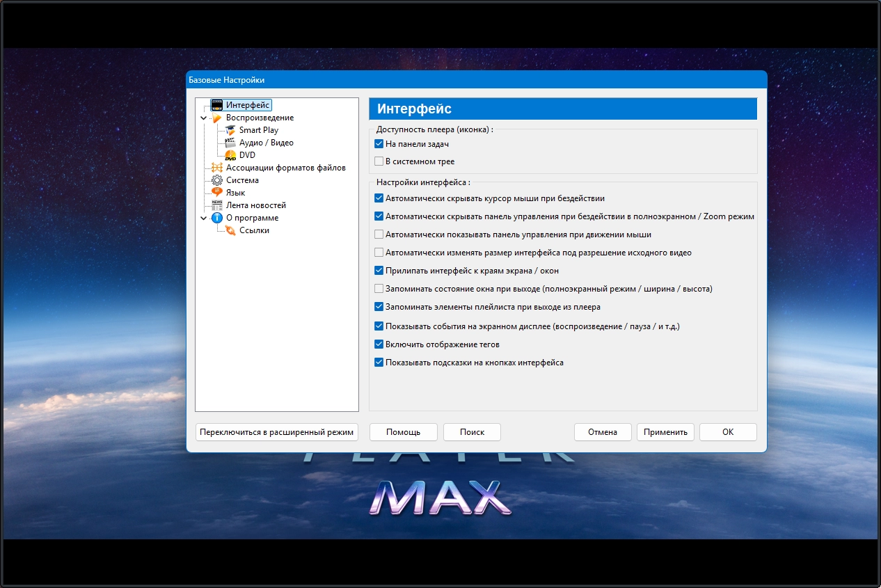Click the О программе info icon
This screenshot has width=881, height=588.
point(216,218)
